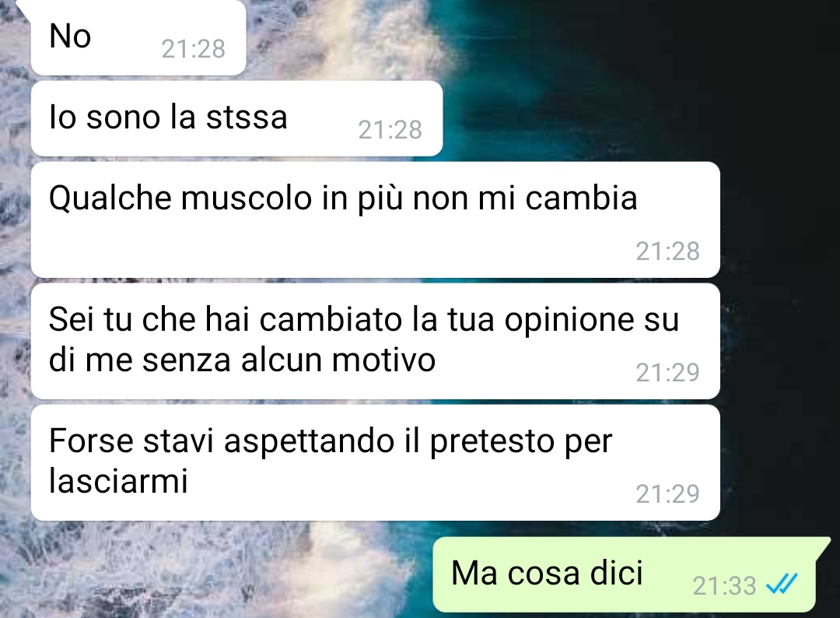
Task: Select the "Io sono la stssa" message
Action: click(x=236, y=118)
